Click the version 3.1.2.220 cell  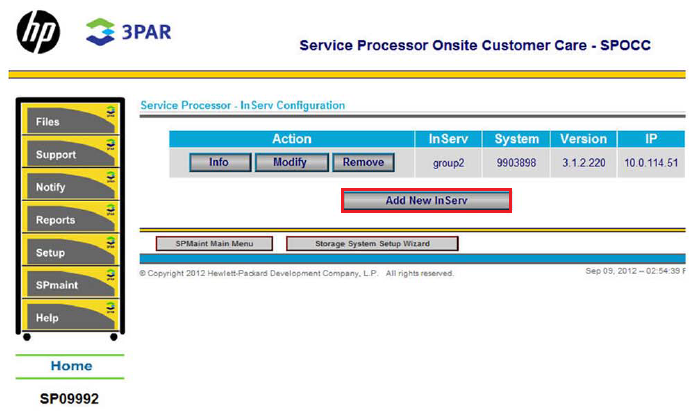pos(583,163)
